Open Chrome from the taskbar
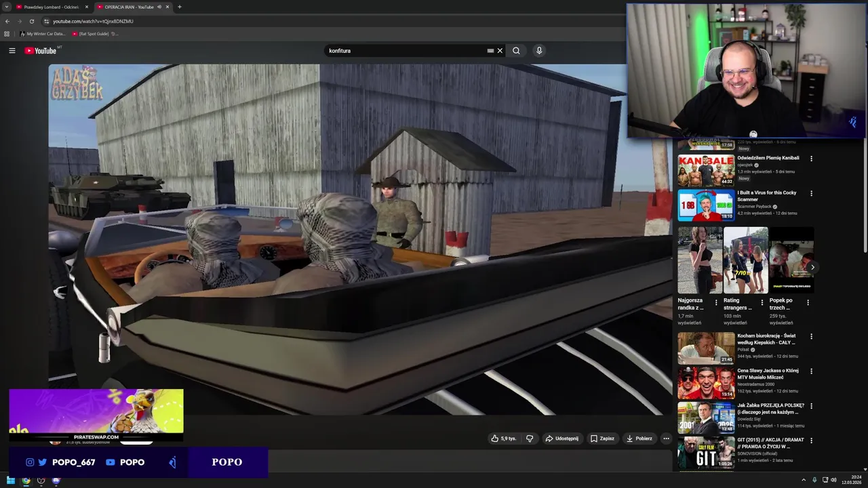 [26, 481]
